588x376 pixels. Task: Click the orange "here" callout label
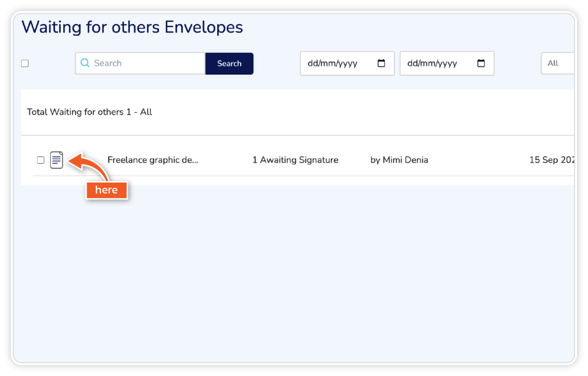pos(106,190)
